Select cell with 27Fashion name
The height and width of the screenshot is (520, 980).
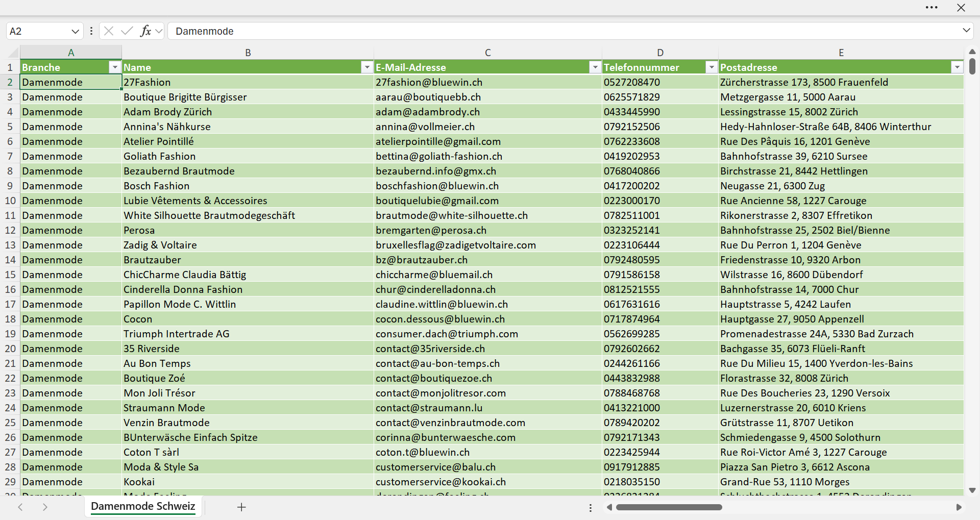point(248,82)
